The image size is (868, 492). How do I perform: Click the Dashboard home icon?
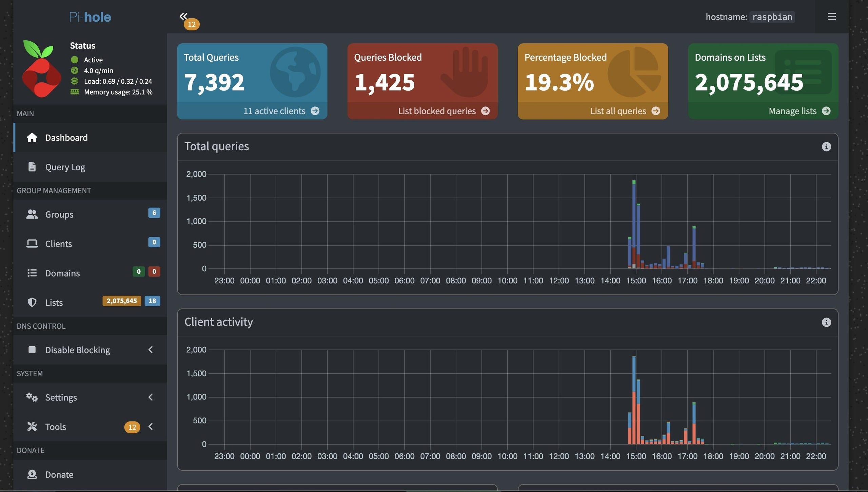pyautogui.click(x=32, y=137)
